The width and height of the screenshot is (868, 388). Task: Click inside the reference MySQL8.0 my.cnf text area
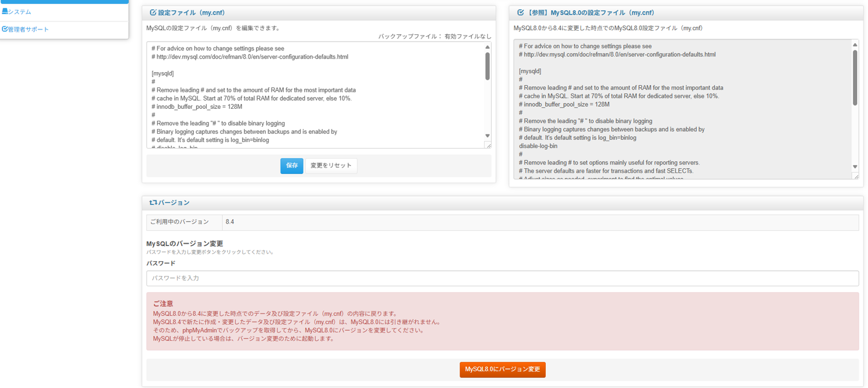click(681, 109)
